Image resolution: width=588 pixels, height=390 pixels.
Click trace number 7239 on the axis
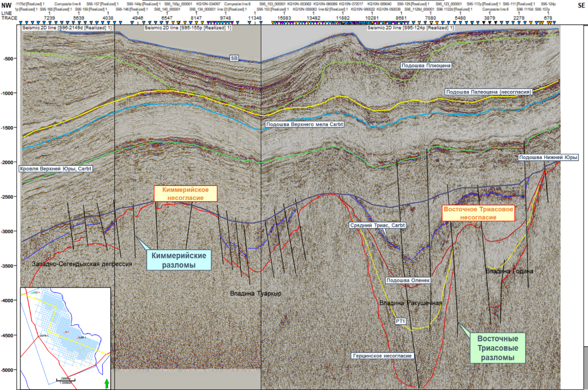pos(49,18)
